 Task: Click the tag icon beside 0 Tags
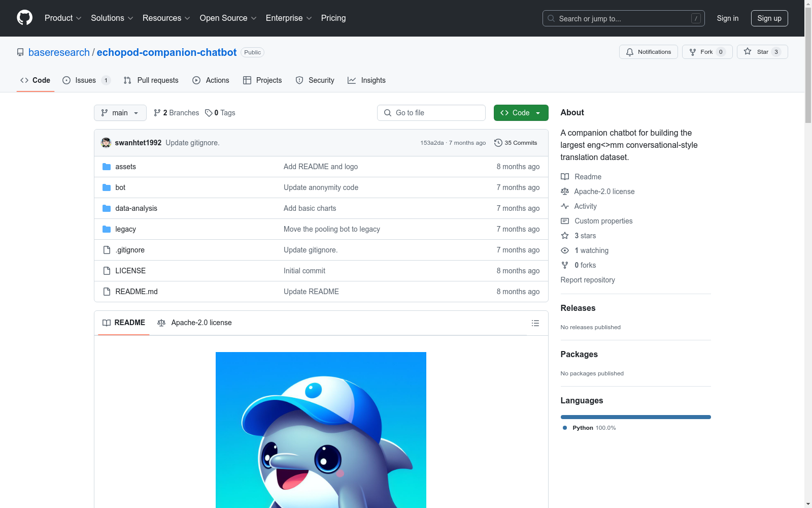pos(209,113)
